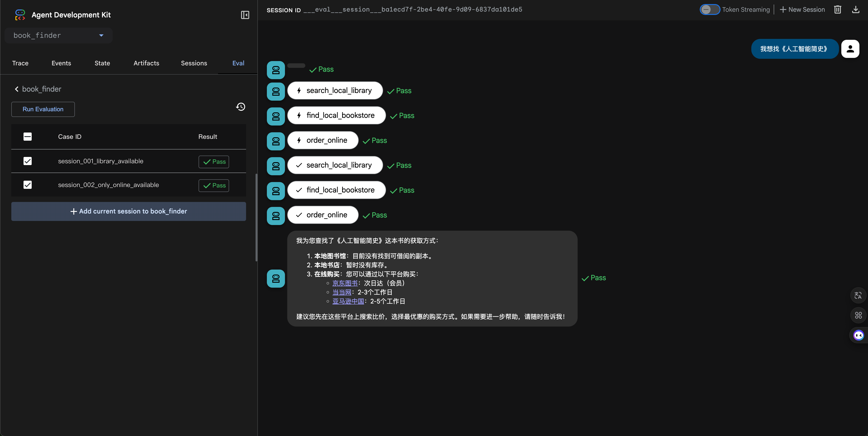
Task: Click the back chevron next to book_finder
Action: pos(17,89)
